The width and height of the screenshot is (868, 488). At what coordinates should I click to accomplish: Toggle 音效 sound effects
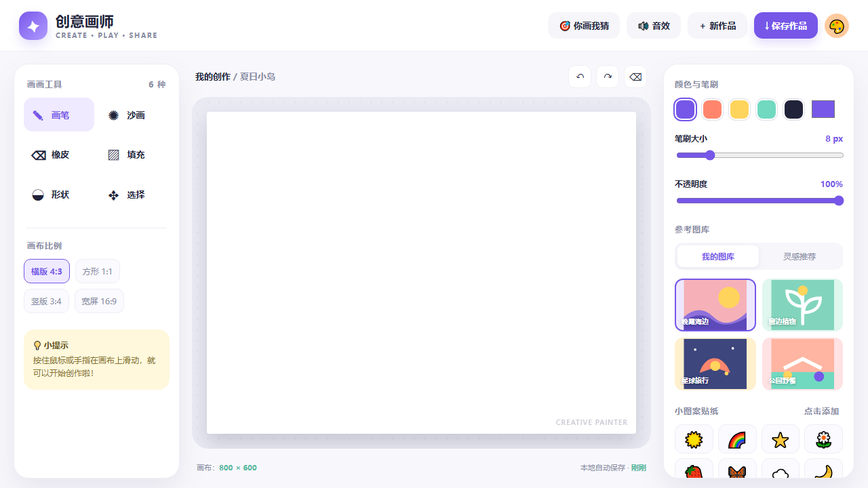tap(654, 26)
